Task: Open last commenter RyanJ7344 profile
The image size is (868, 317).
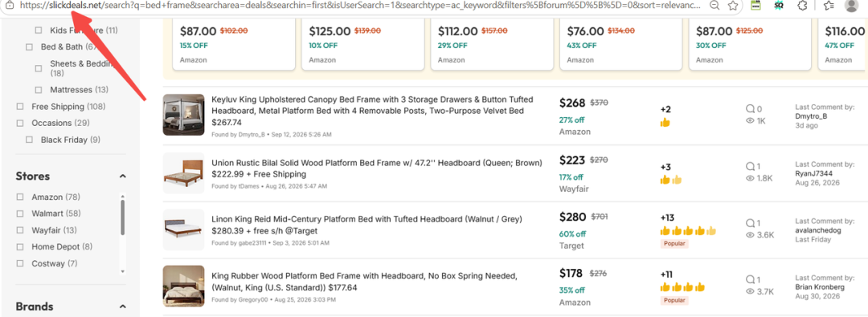Action: coord(813,173)
